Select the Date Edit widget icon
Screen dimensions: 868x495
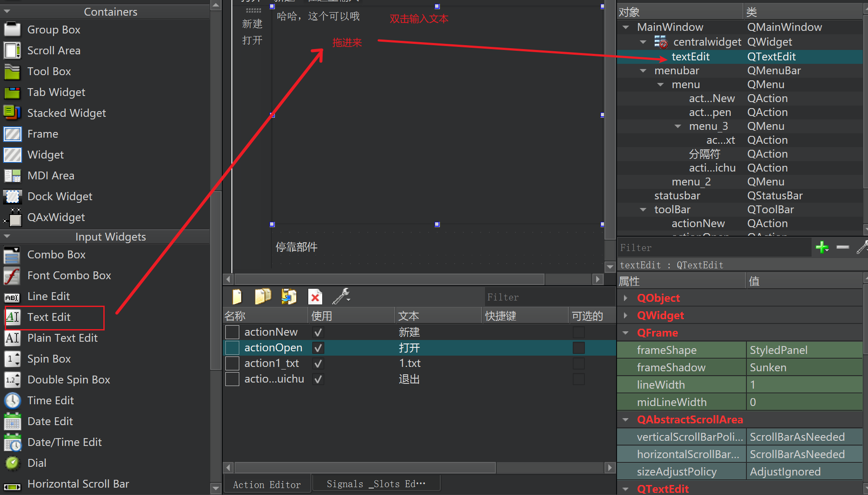coord(12,421)
